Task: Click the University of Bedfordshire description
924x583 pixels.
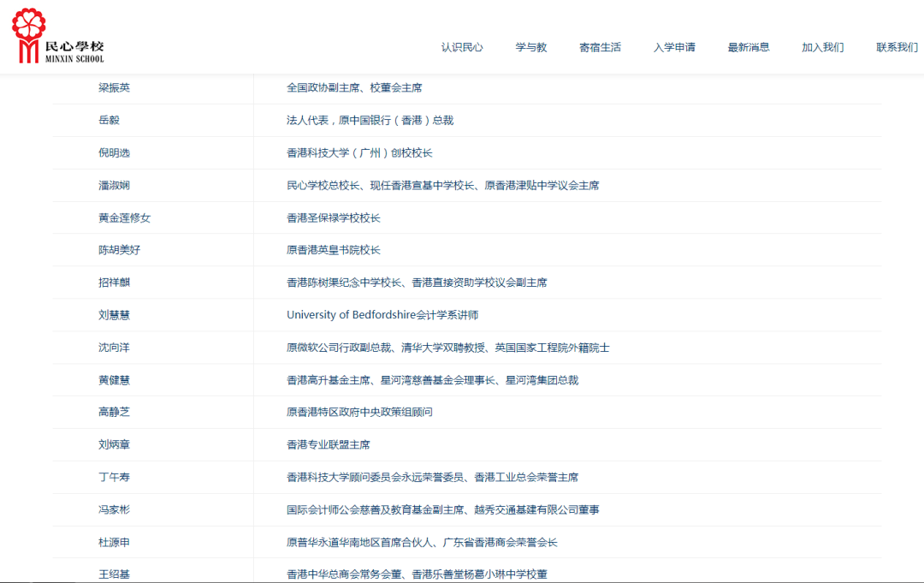Action: pyautogui.click(x=382, y=315)
